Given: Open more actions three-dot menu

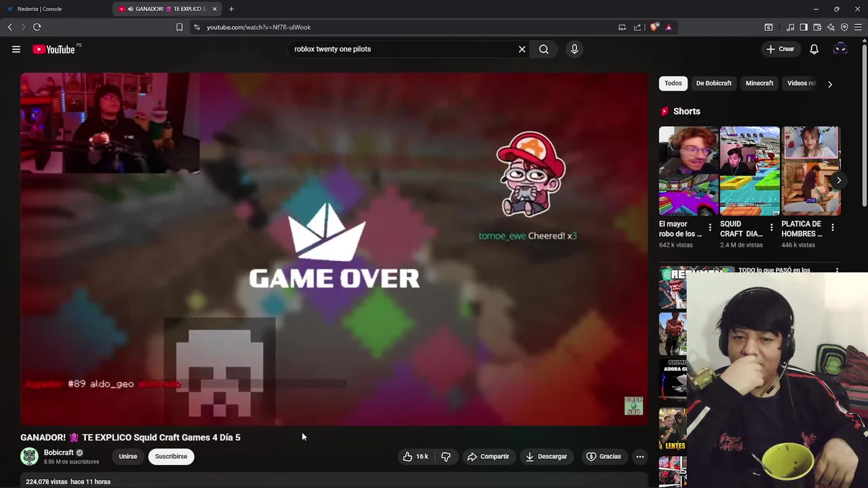Looking at the screenshot, I should tap(639, 456).
